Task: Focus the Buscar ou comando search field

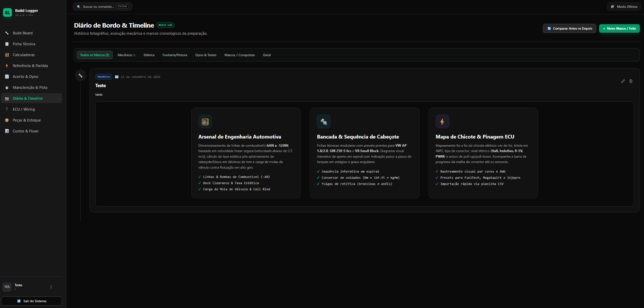Action: click(102, 6)
